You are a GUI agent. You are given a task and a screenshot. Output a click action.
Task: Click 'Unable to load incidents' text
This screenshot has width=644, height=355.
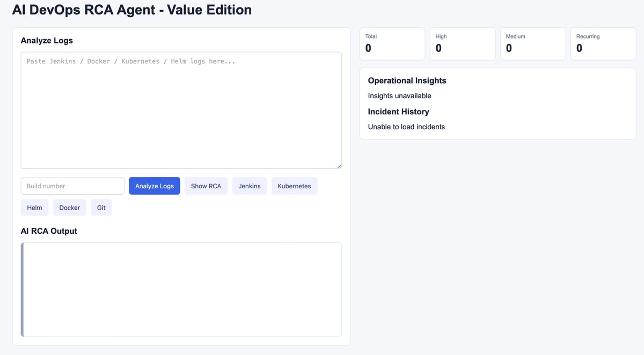click(406, 127)
